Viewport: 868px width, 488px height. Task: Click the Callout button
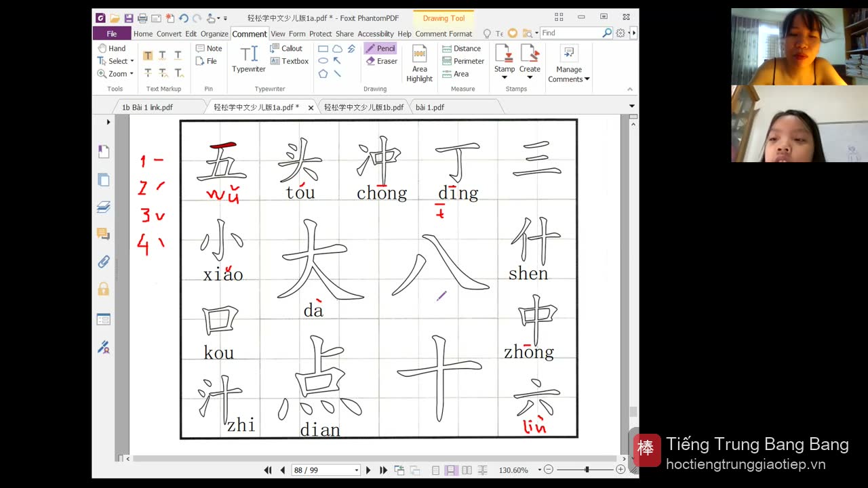tap(286, 48)
